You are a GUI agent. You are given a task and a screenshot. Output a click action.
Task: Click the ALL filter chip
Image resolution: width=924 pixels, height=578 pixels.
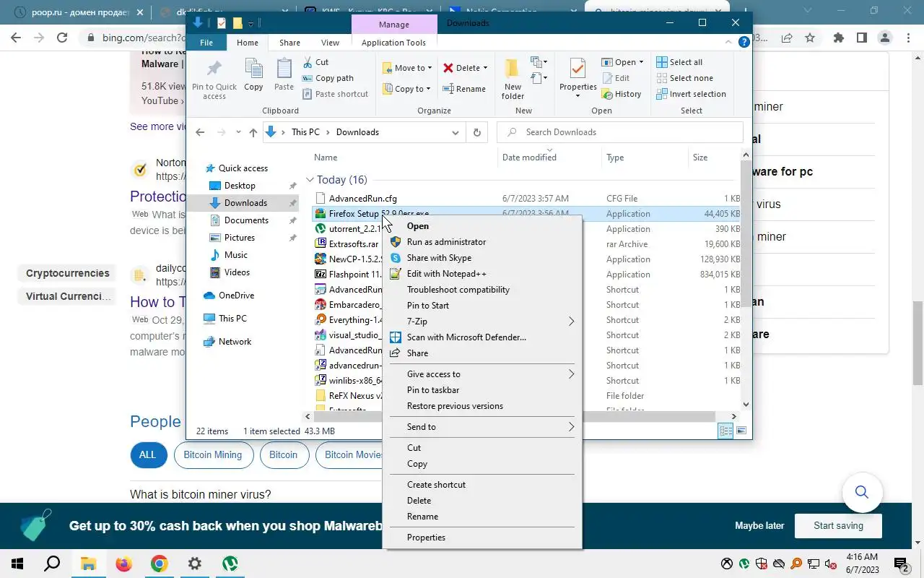click(x=147, y=455)
